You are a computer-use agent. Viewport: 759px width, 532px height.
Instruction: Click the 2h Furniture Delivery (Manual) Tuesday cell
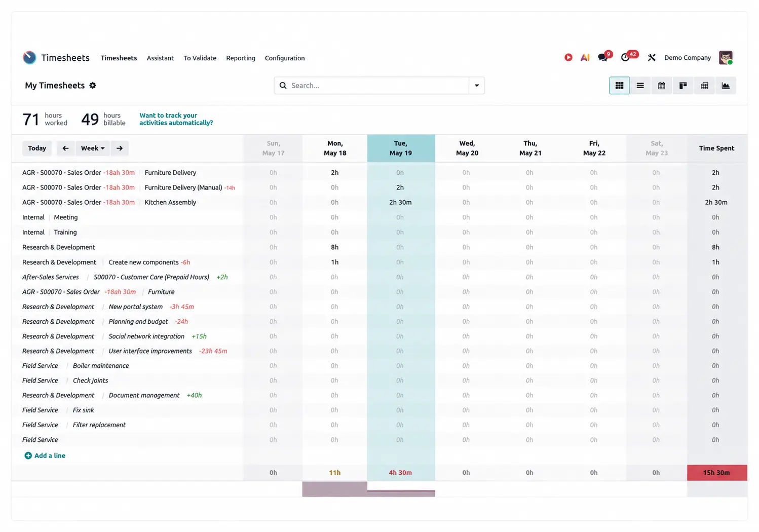401,187
